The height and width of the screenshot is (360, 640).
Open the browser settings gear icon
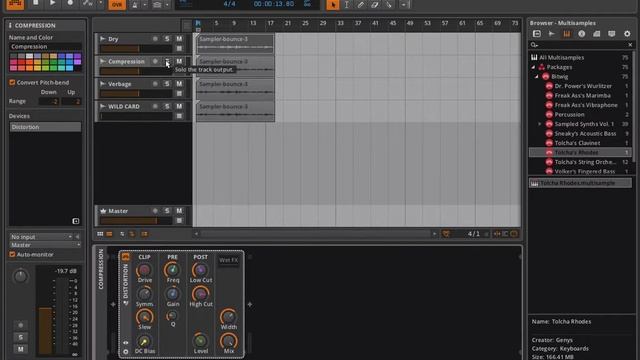coord(627,34)
